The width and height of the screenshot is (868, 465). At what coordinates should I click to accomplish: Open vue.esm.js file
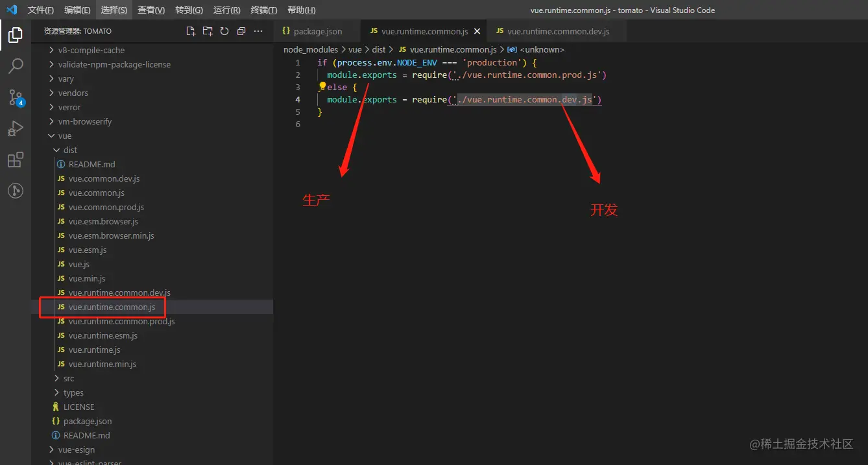[87, 250]
